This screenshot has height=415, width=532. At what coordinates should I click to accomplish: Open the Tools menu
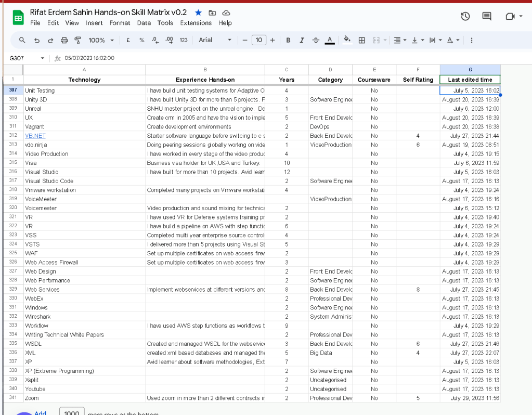point(165,23)
